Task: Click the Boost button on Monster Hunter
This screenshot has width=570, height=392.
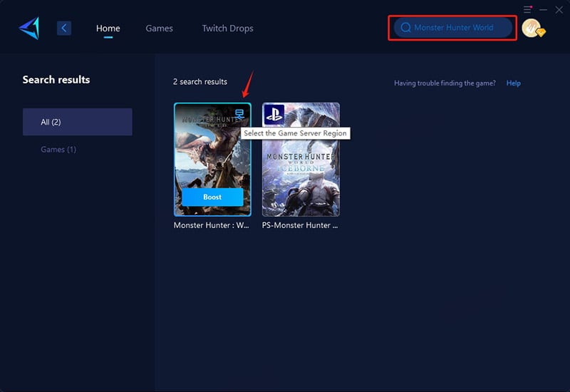Action: [212, 197]
